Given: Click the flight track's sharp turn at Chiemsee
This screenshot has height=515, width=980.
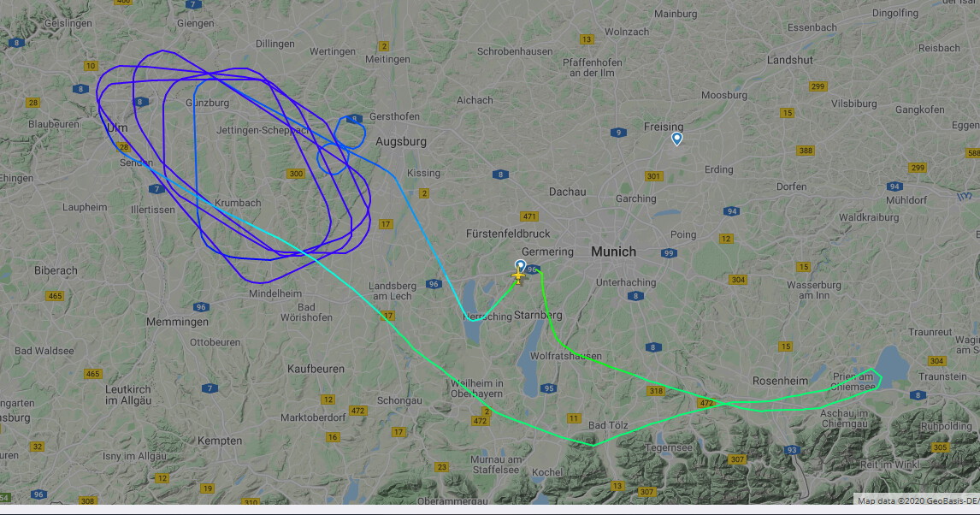Looking at the screenshot, I should (879, 377).
